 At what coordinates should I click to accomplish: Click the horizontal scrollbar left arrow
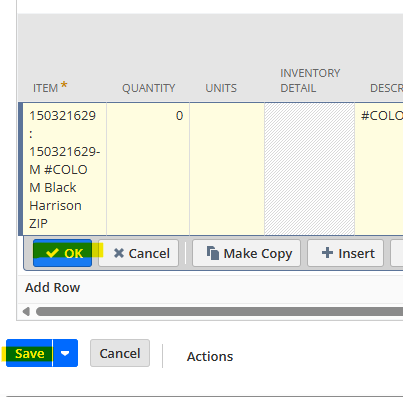(x=26, y=312)
